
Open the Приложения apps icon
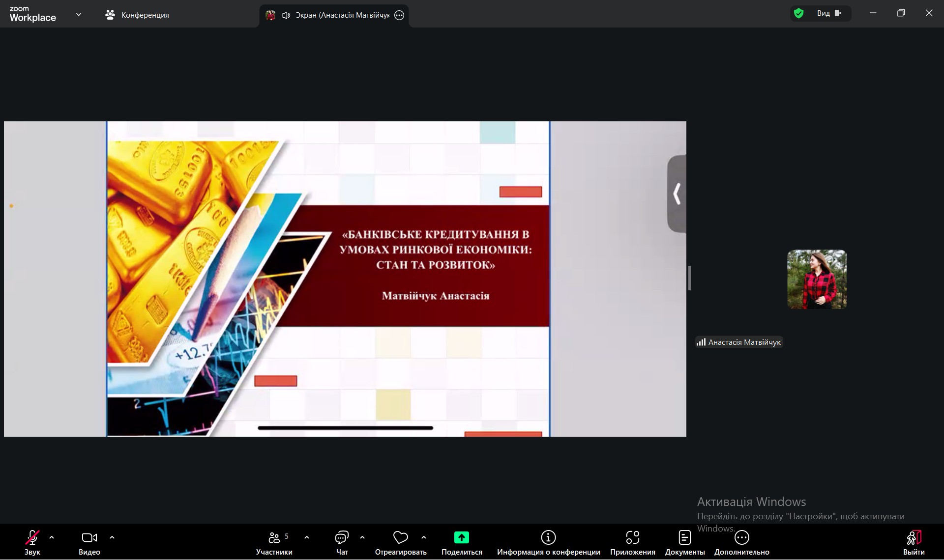tap(632, 538)
